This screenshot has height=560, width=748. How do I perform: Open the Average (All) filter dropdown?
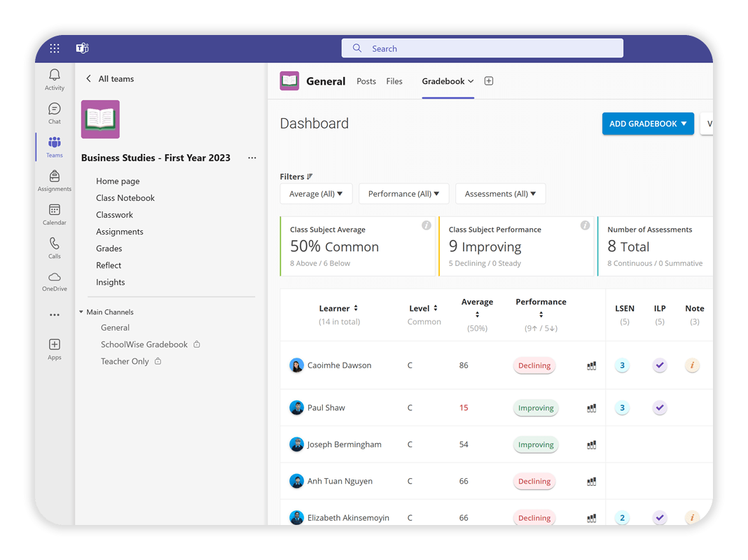tap(316, 193)
